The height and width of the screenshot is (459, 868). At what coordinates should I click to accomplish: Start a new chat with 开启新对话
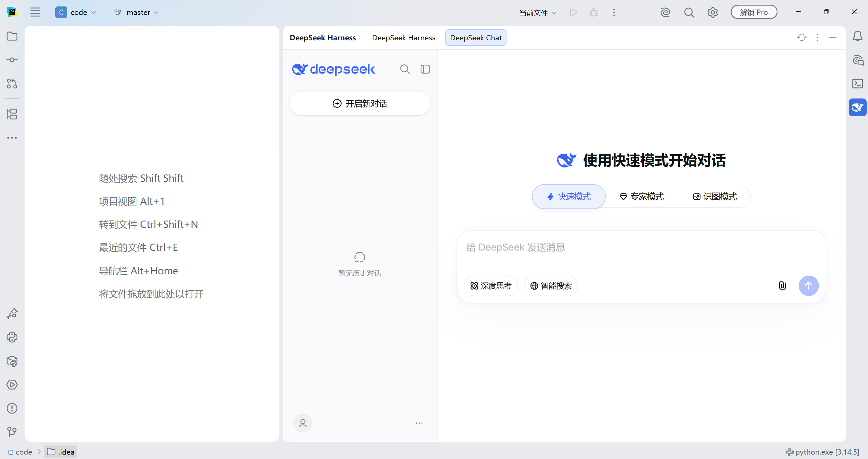point(360,103)
